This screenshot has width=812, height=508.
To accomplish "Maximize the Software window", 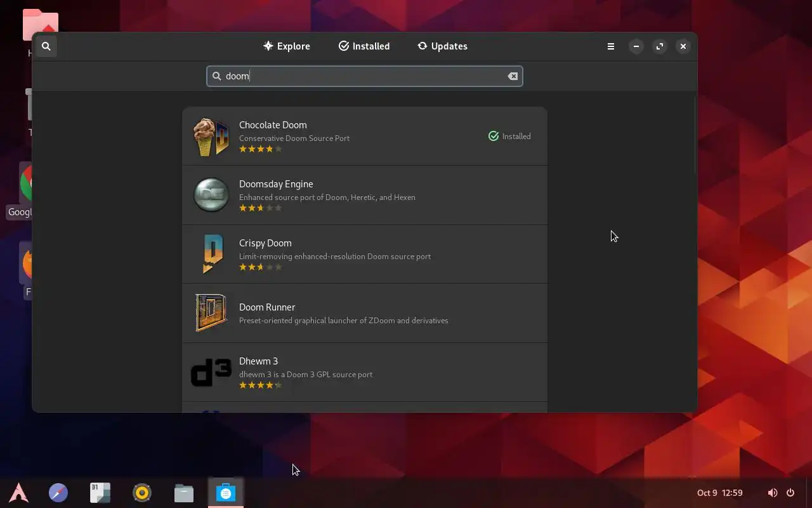I will [660, 46].
